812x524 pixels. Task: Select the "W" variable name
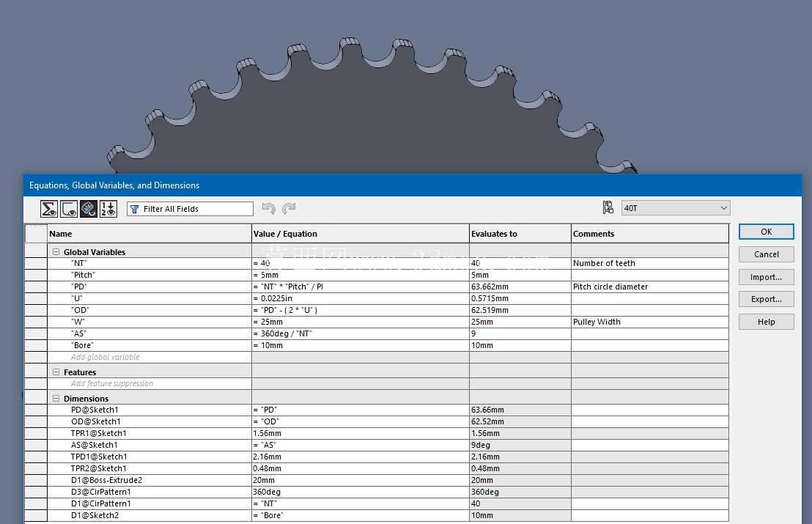point(78,322)
